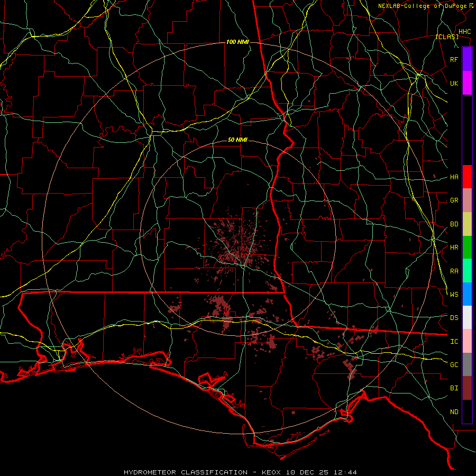Click the pinkish GR legend swatch

[x=467, y=200]
